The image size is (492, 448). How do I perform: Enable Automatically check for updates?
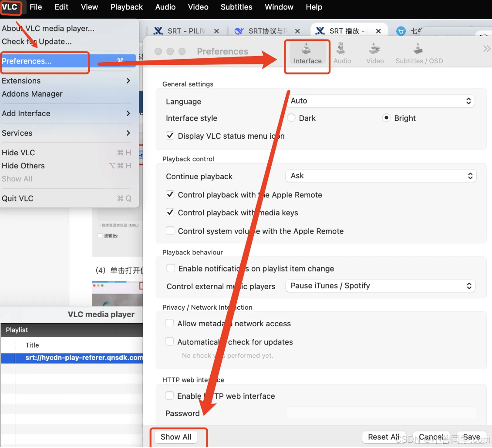tap(169, 342)
